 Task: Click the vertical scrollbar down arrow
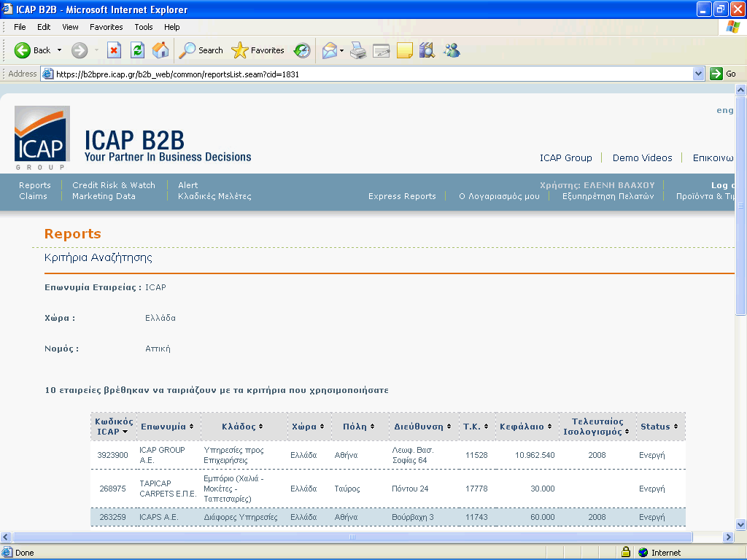pos(740,525)
